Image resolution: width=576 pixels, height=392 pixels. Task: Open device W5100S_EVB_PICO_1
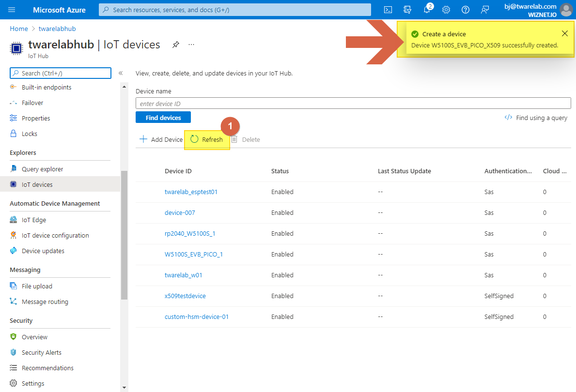(194, 254)
